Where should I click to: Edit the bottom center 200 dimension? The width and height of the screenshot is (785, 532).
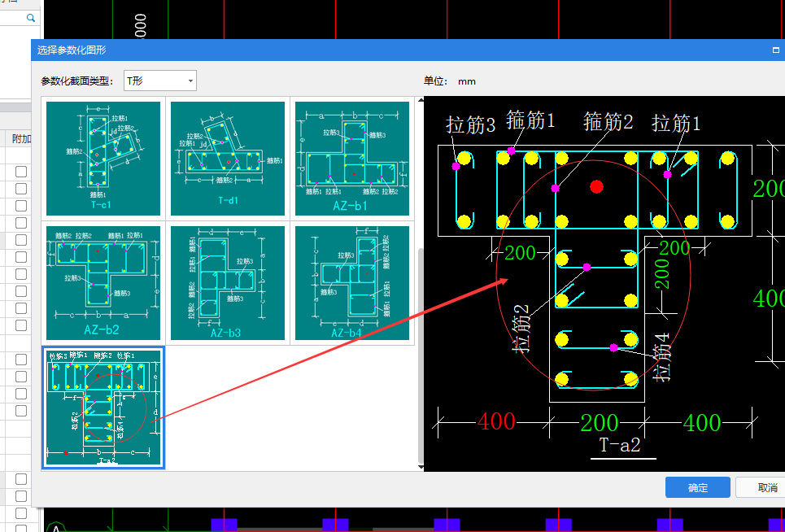[599, 423]
